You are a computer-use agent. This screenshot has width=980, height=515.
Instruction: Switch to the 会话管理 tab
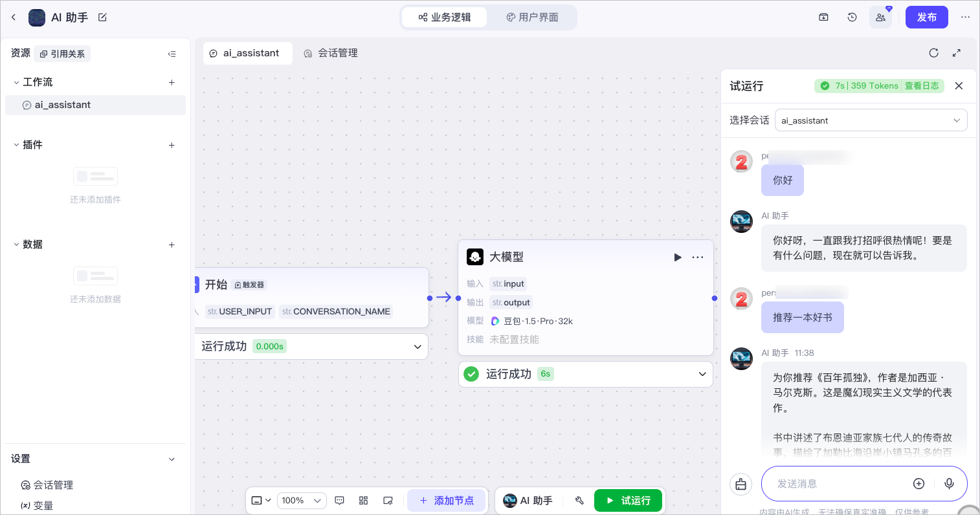coord(331,53)
